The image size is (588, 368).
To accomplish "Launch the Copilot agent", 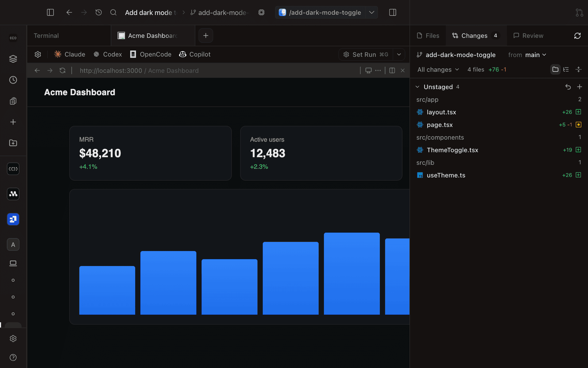I will coord(195,54).
